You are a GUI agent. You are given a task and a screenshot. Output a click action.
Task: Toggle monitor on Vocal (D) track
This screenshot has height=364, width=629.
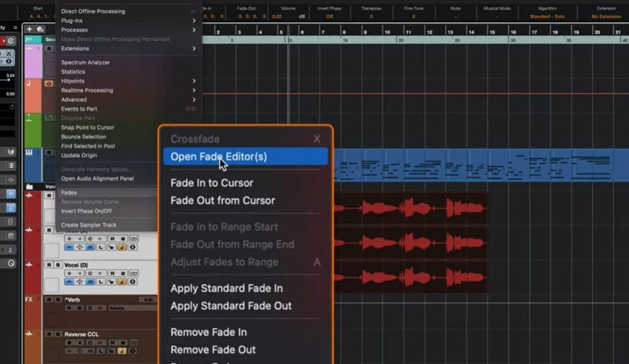tap(79, 273)
